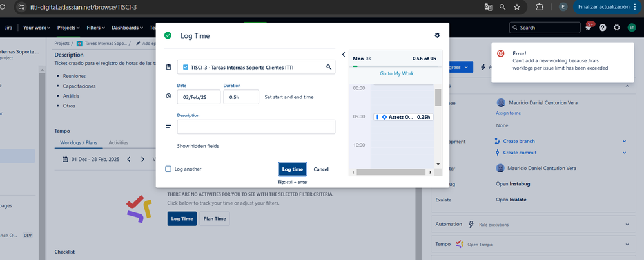Open the Dashboards menu
The height and width of the screenshot is (260, 644).
pos(127,28)
